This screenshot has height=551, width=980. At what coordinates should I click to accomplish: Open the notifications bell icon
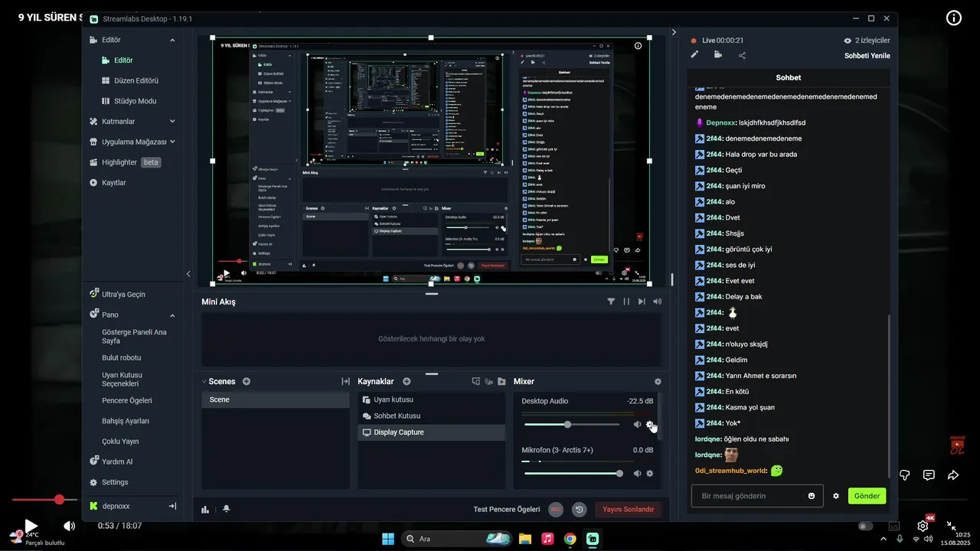[x=227, y=509]
